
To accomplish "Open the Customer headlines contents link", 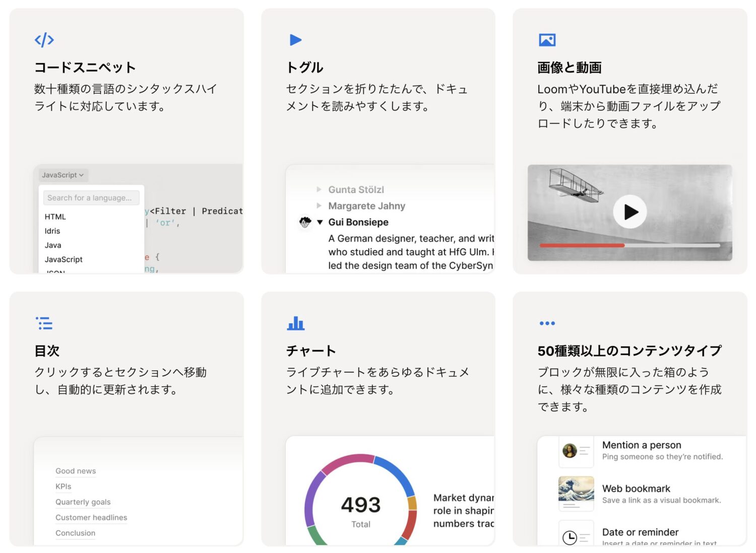I will (x=91, y=518).
